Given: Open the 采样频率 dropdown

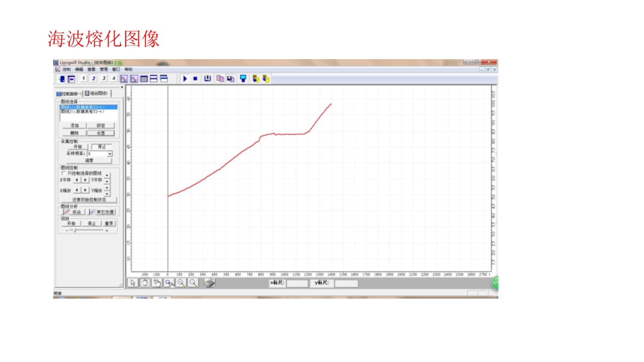Looking at the screenshot, I should point(109,154).
